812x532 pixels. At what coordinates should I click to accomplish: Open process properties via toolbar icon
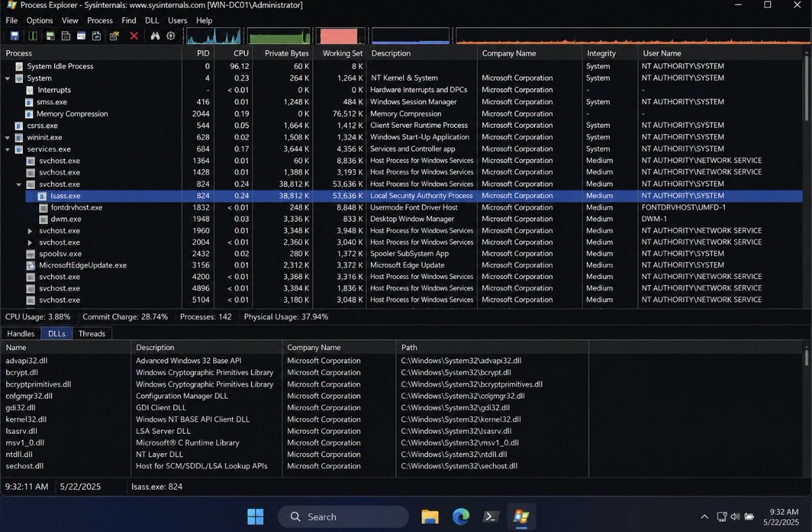(114, 36)
